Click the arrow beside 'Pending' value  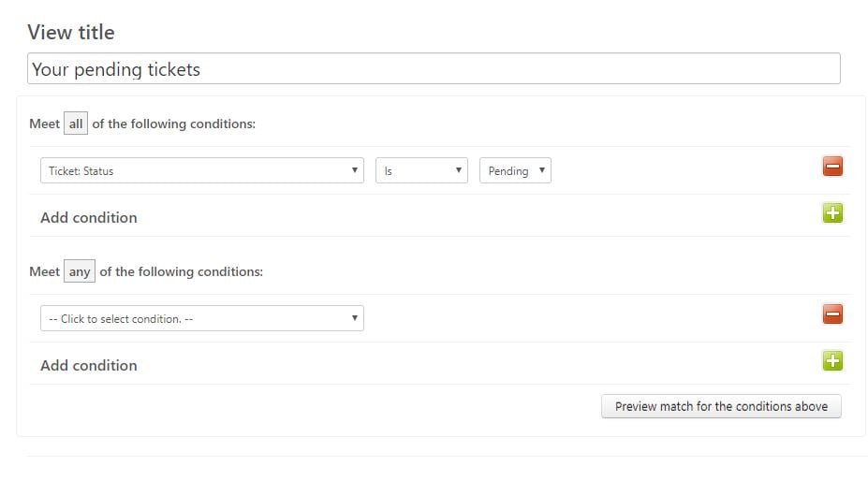tap(542, 170)
